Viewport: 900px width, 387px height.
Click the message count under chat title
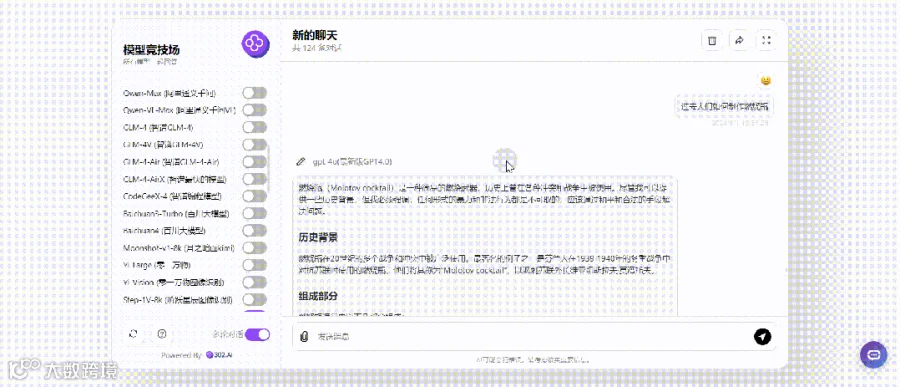coord(317,49)
